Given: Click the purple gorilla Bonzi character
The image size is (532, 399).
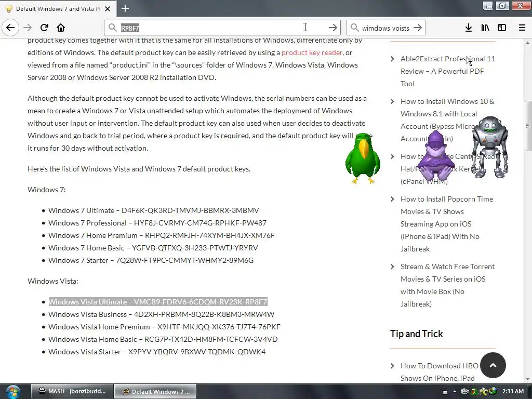Looking at the screenshot, I should pos(436,155).
